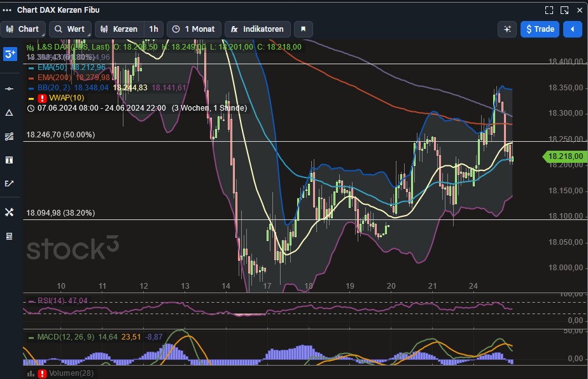Click the VWAP(10) warning toggle
Image resolution: width=588 pixels, height=379 pixels.
(x=42, y=98)
